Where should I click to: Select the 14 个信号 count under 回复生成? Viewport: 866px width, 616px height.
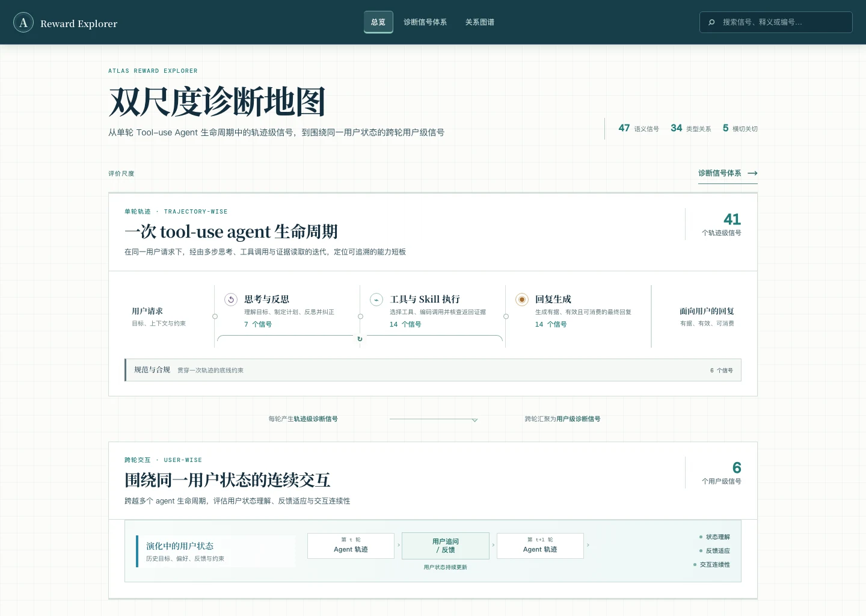click(551, 324)
